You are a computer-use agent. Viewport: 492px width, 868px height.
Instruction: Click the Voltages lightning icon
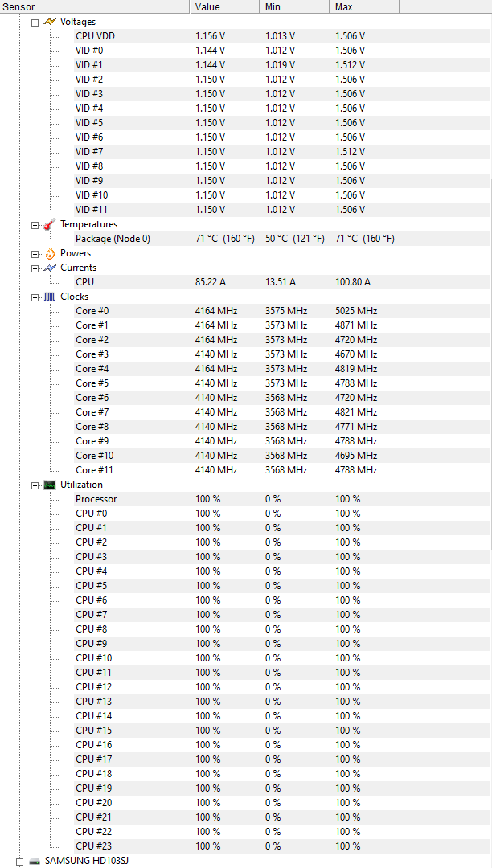50,22
